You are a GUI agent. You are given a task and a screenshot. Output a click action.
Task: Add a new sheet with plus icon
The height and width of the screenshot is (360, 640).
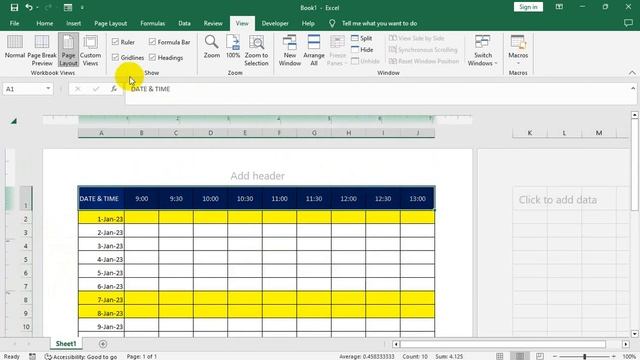click(x=103, y=344)
